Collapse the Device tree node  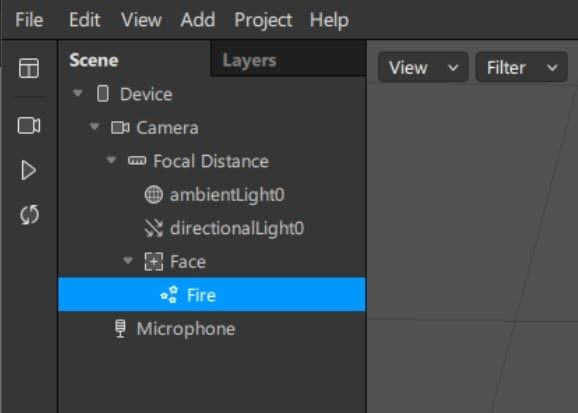coord(77,93)
